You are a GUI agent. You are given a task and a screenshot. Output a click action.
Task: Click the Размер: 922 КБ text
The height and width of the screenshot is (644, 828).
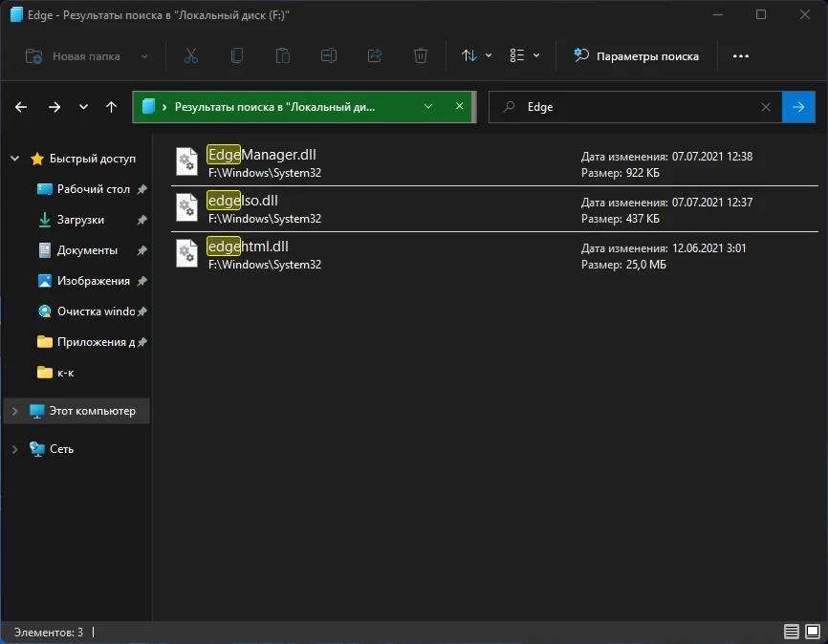coord(621,173)
